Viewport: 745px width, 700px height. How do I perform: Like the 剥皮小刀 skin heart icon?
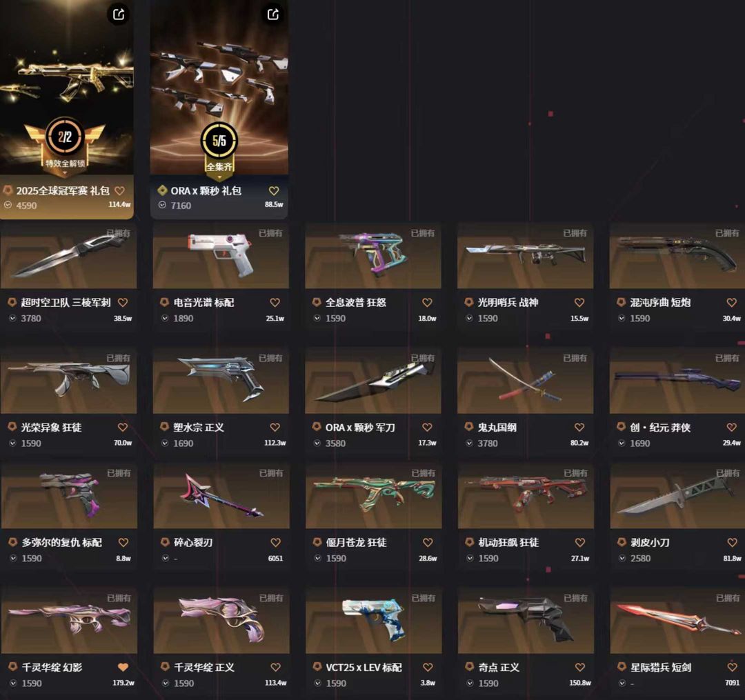point(732,542)
